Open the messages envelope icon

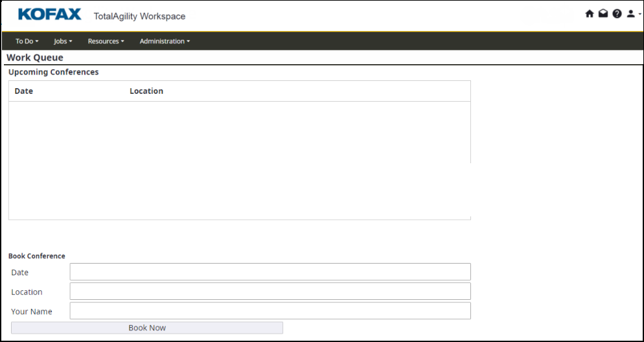click(603, 14)
